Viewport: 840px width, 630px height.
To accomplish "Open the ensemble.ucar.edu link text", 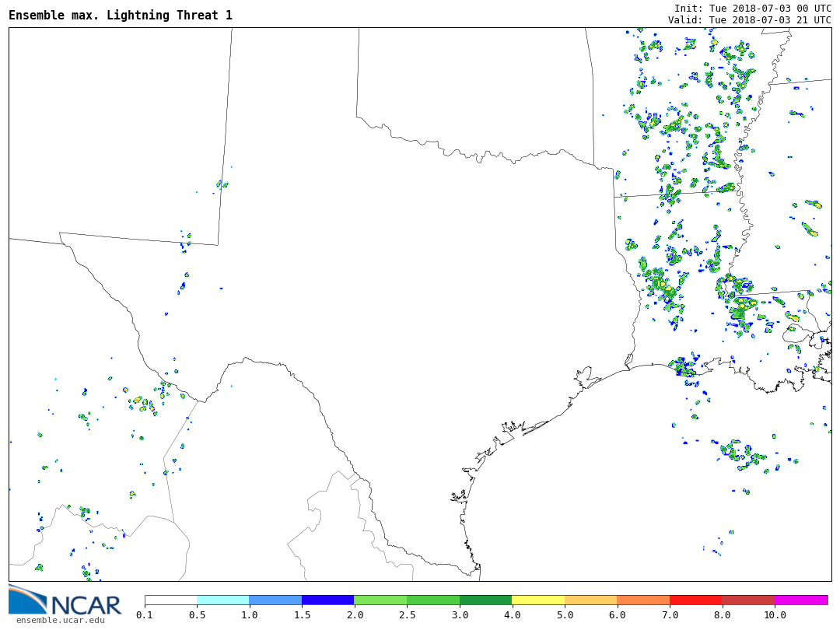I will [x=60, y=620].
